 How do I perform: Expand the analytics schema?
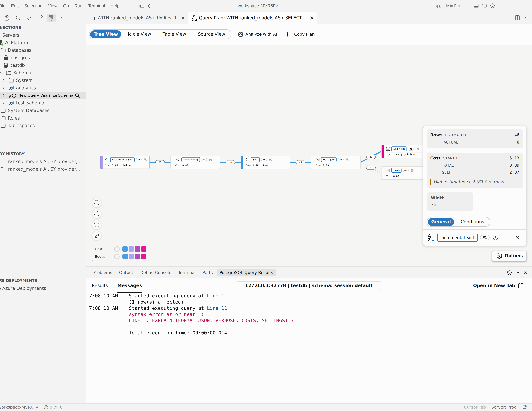point(4,88)
